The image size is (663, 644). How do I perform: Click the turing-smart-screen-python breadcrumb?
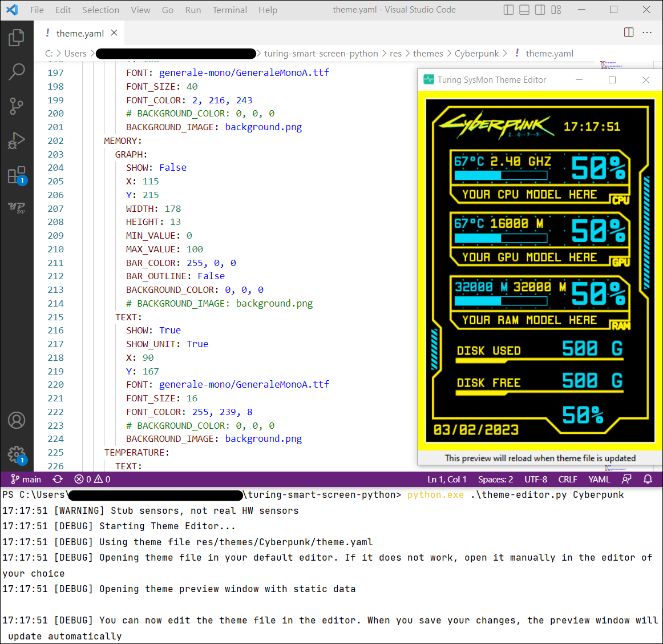(x=321, y=53)
